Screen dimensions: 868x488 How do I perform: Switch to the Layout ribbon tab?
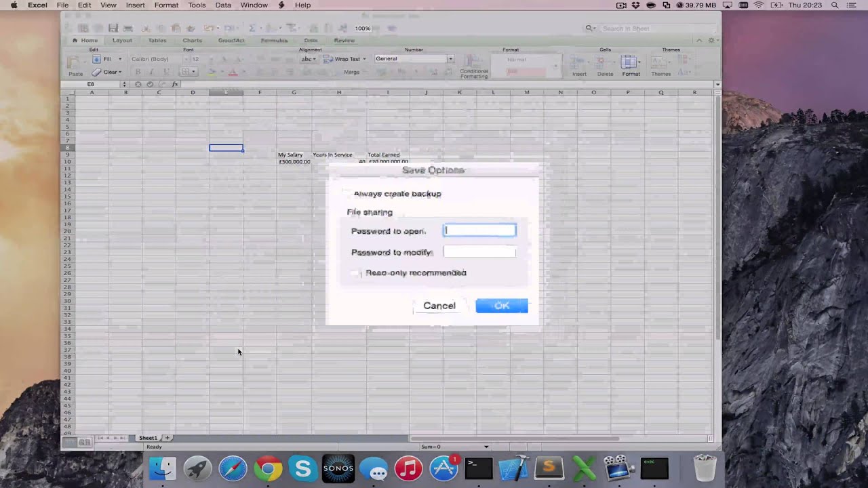(x=122, y=41)
